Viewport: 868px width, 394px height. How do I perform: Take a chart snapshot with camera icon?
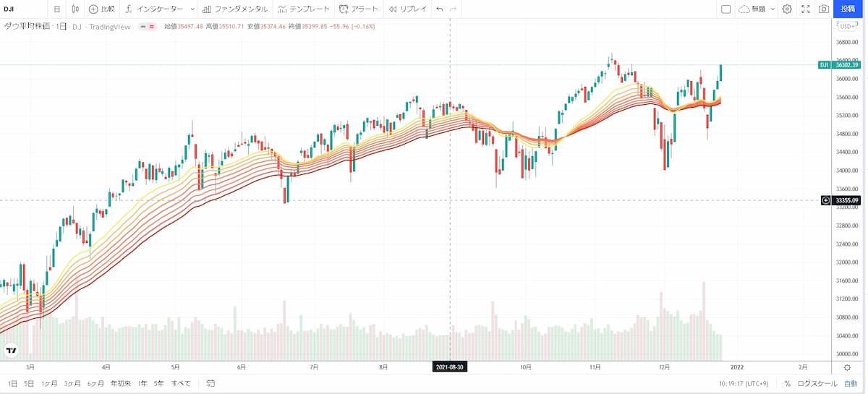click(x=823, y=9)
